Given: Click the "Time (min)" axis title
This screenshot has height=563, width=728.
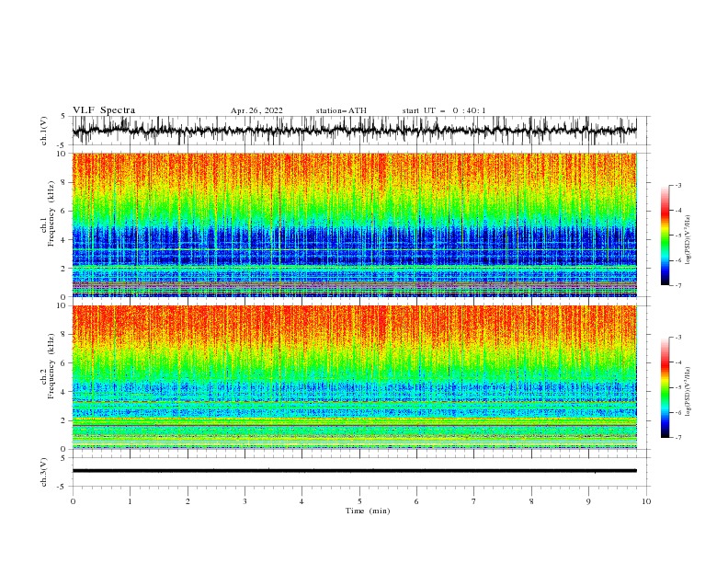Looking at the screenshot, I should [x=368, y=511].
